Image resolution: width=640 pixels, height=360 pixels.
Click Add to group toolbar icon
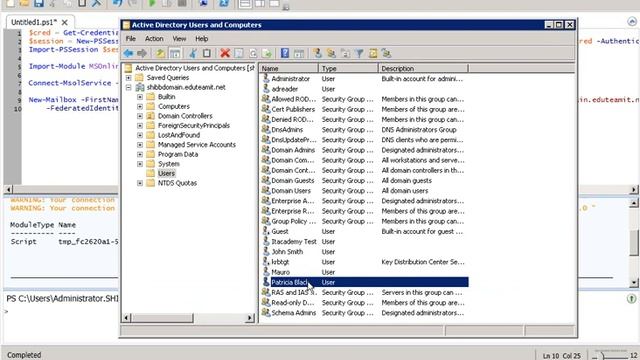(x=386, y=53)
